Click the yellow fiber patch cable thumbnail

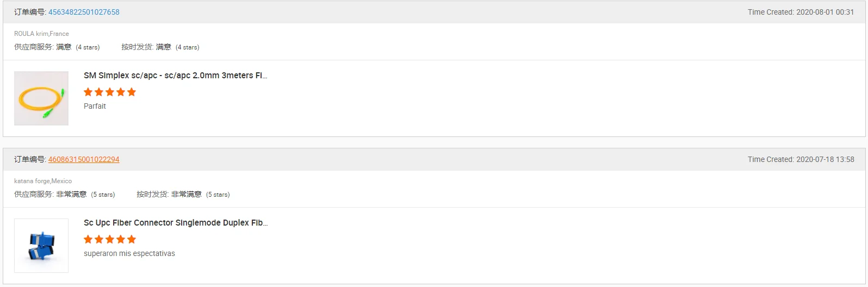click(x=41, y=98)
